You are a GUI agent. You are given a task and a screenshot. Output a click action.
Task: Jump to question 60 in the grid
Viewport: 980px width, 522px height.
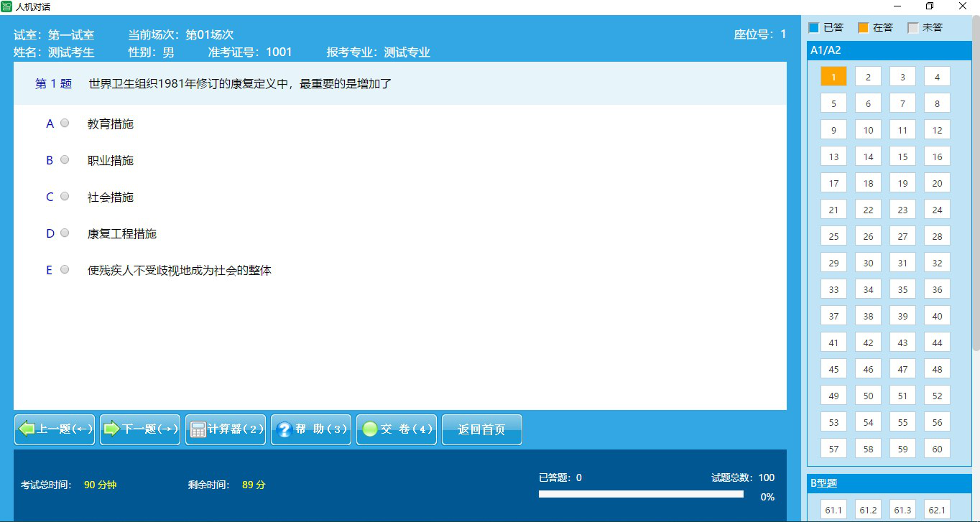937,448
